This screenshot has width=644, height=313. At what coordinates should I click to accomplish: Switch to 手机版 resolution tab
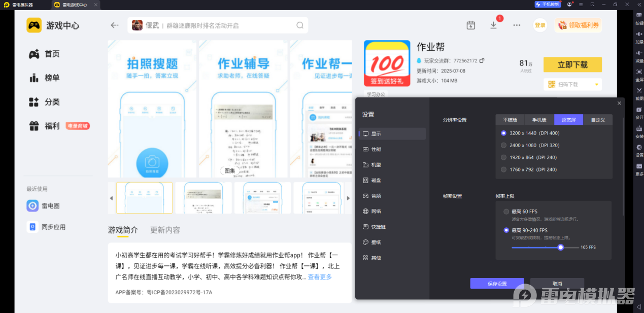pos(539,120)
